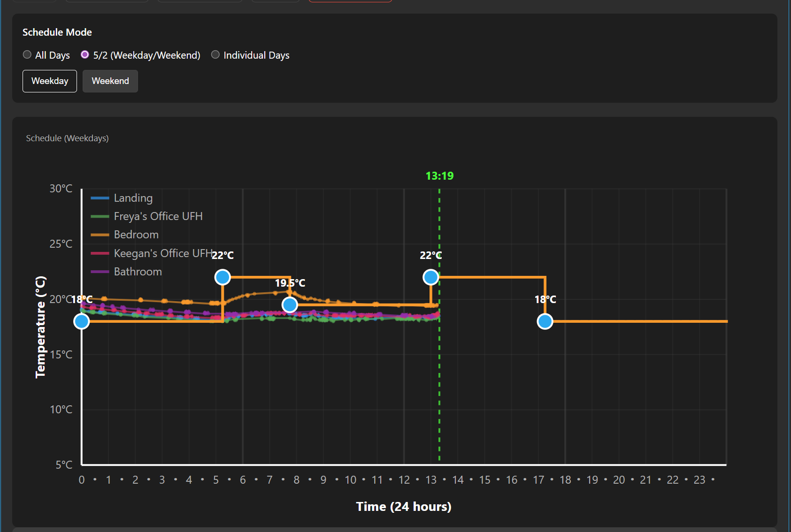Switch to the Weekday schedule button

point(50,81)
